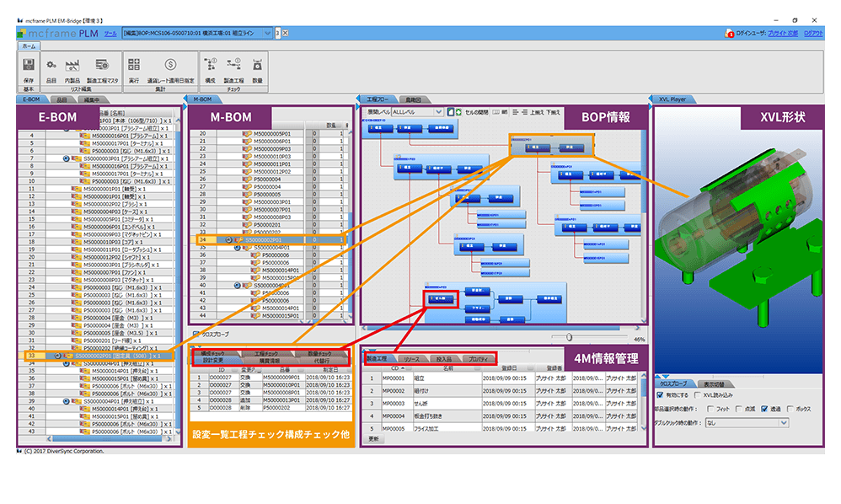Click the login user alert icon
The width and height of the screenshot is (841, 504).
point(730,33)
